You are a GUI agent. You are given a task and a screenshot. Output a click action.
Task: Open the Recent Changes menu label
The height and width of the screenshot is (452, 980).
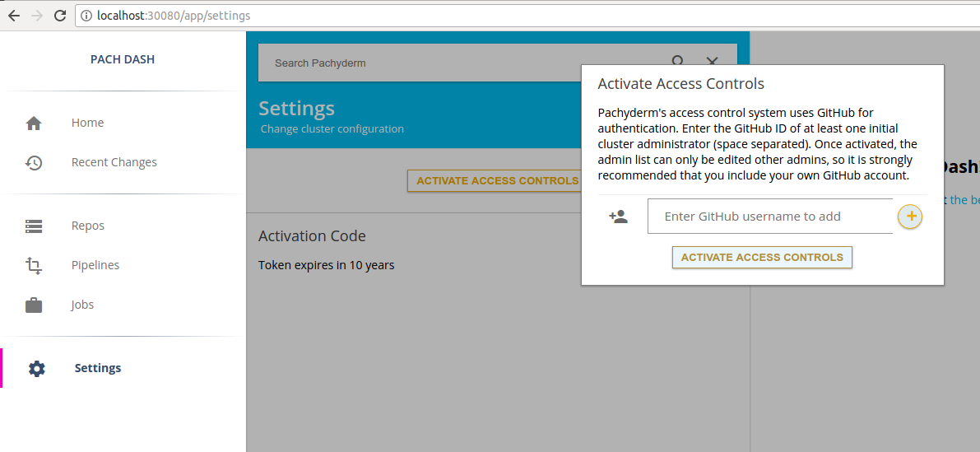tap(114, 162)
